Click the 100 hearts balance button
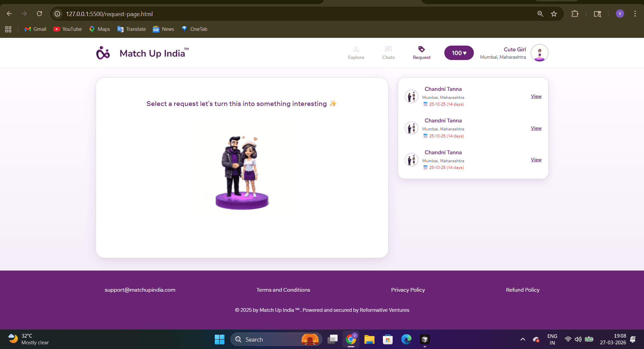This screenshot has height=349, width=644. (459, 53)
